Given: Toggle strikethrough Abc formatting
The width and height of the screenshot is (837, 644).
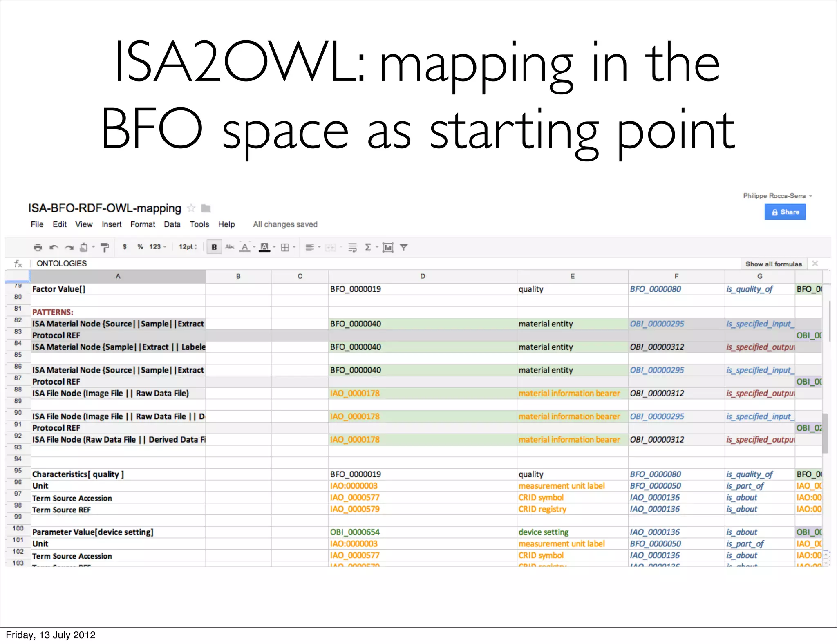Looking at the screenshot, I should [230, 247].
